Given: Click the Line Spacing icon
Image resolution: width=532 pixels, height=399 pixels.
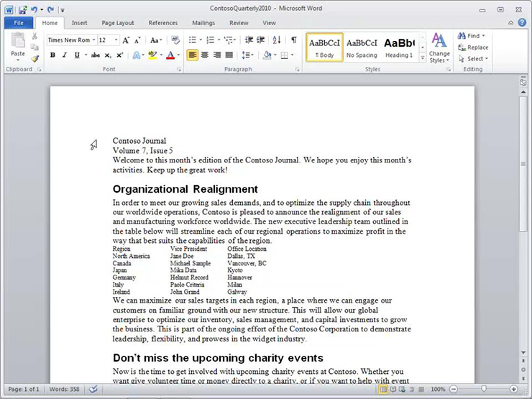Looking at the screenshot, I should pyautogui.click(x=246, y=55).
